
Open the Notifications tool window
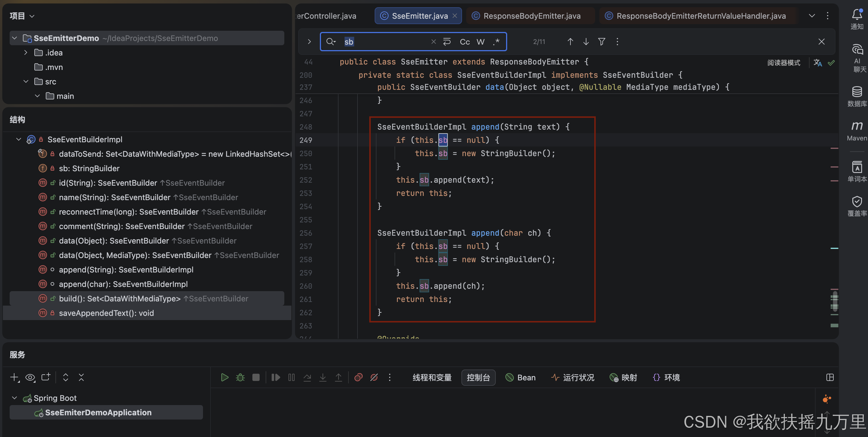pos(857,19)
